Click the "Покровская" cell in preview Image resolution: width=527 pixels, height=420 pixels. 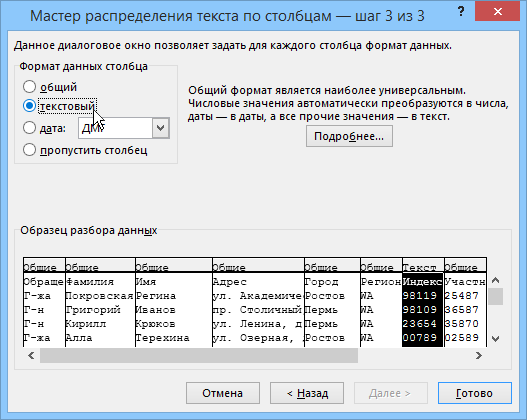pyautogui.click(x=100, y=296)
